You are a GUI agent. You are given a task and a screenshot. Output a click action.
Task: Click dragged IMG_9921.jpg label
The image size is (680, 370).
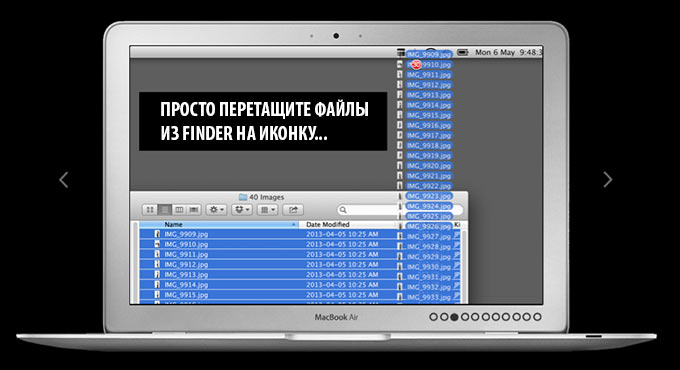tap(429, 176)
